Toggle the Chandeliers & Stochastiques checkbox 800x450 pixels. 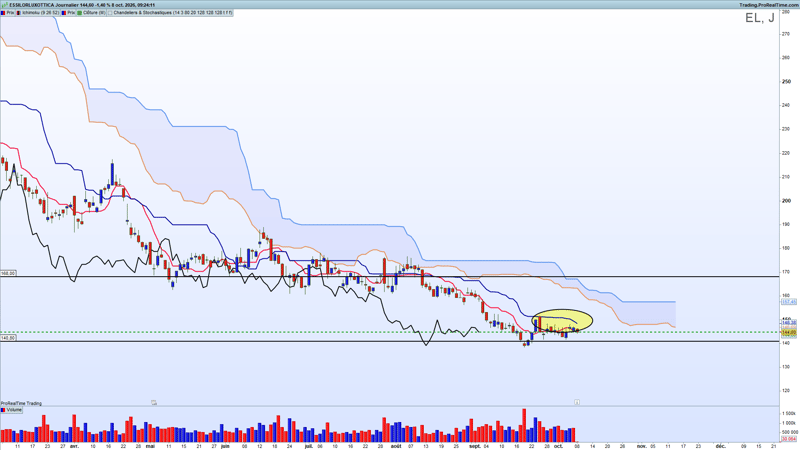point(110,13)
